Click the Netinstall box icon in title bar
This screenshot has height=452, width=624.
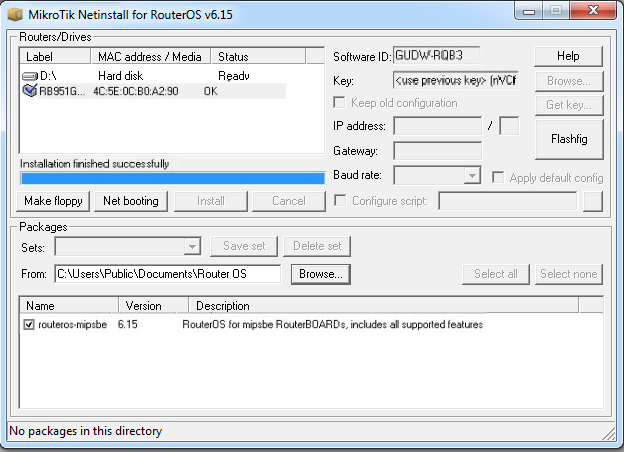pyautogui.click(x=15, y=14)
